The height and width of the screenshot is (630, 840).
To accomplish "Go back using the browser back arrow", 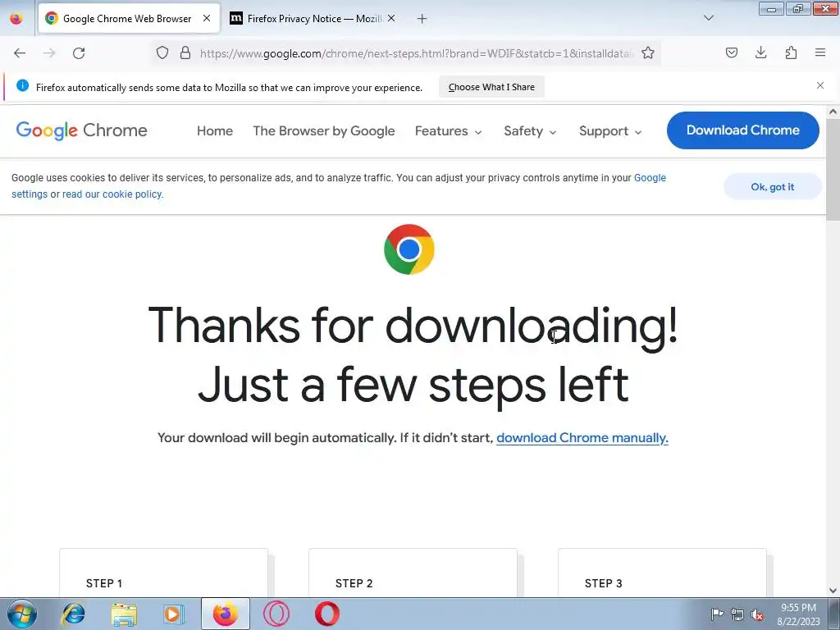I will [x=20, y=53].
